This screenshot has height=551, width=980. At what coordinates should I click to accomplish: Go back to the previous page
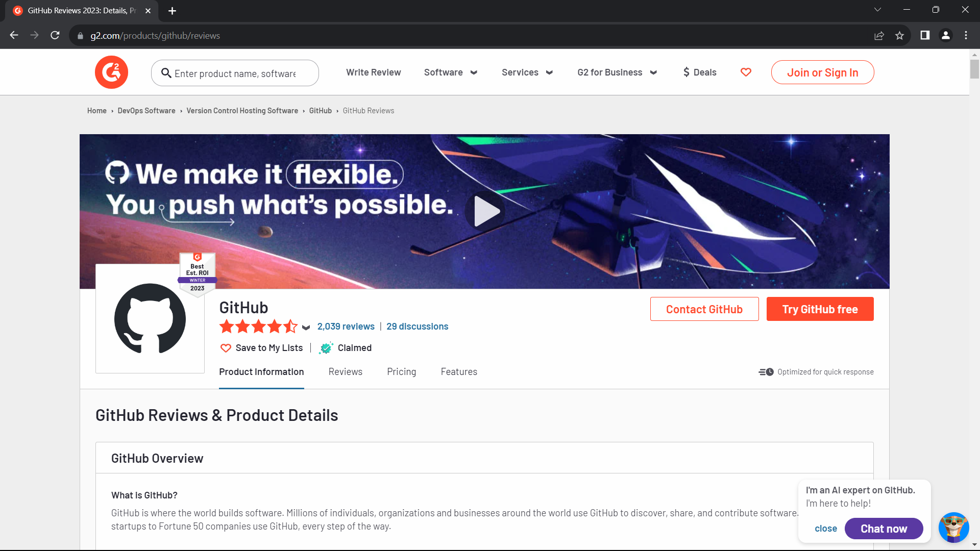(x=14, y=35)
